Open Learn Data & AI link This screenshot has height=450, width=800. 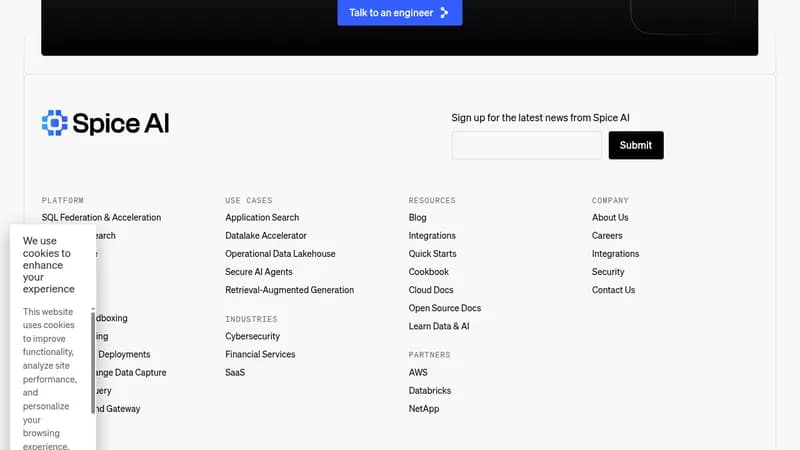[439, 326]
